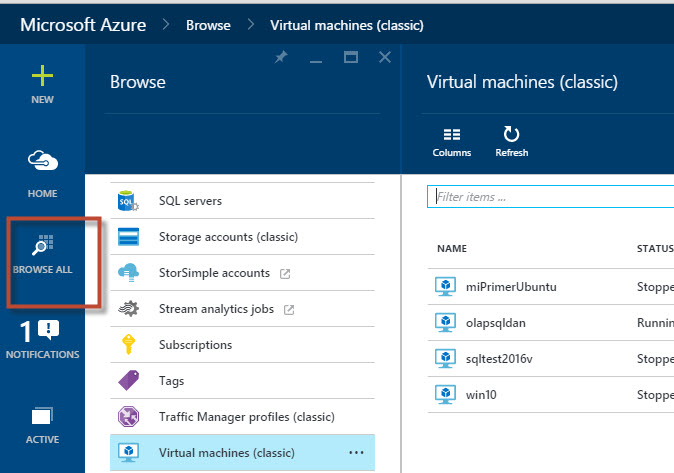674x473 pixels.
Task: Pin the Browse blade
Action: pos(281,59)
